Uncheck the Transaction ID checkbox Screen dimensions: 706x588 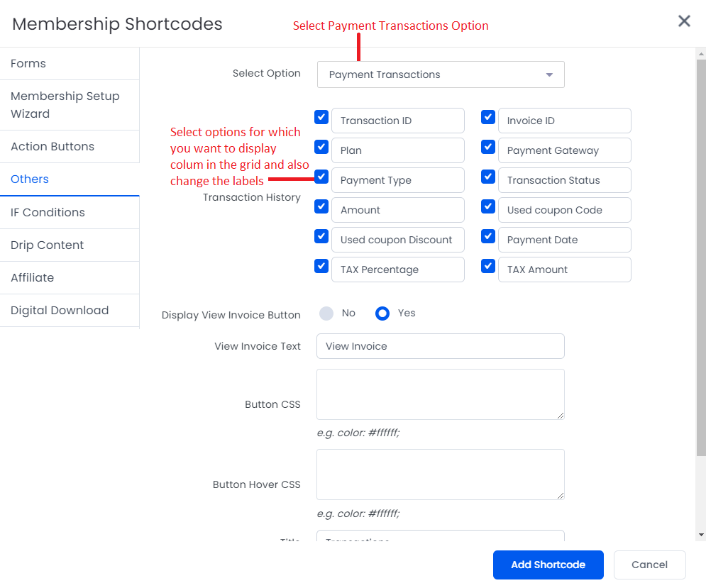[x=321, y=117]
